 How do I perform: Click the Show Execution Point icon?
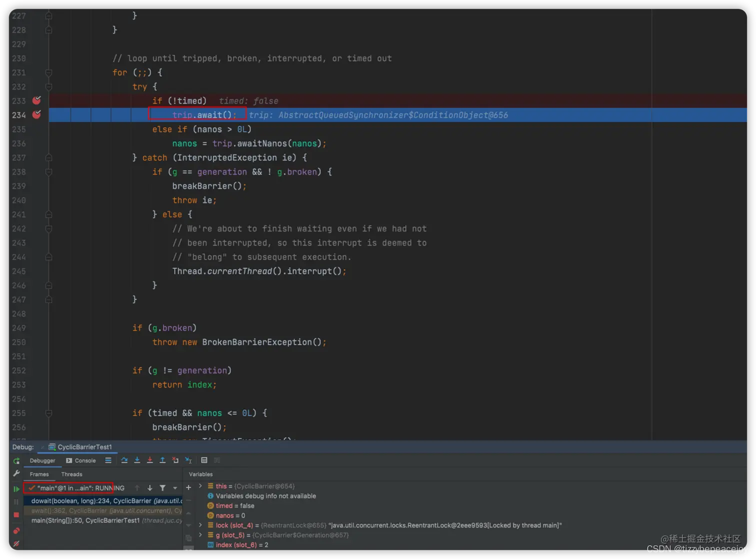pyautogui.click(x=108, y=460)
